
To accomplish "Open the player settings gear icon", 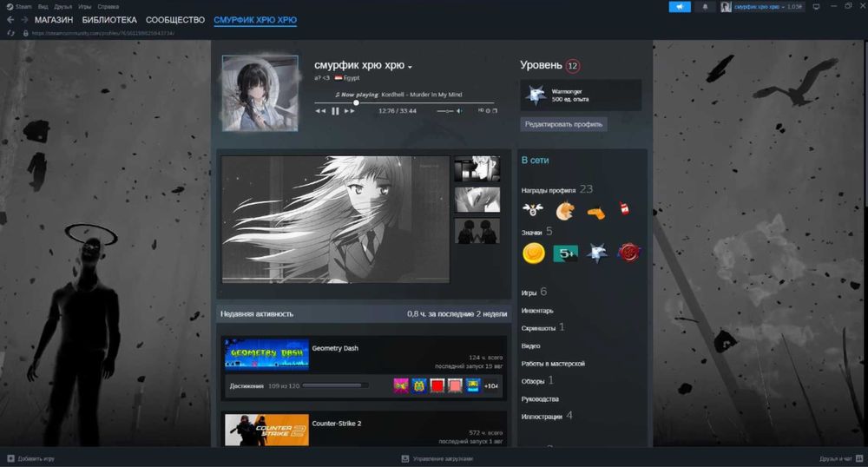I will click(x=488, y=110).
